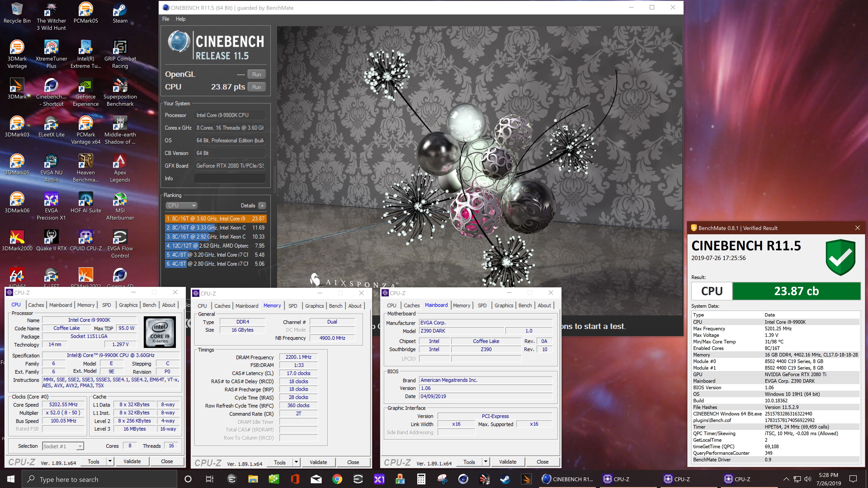Open Tools dropdown arrow in Memory CPU-Z
868x488 pixels.
point(296,462)
